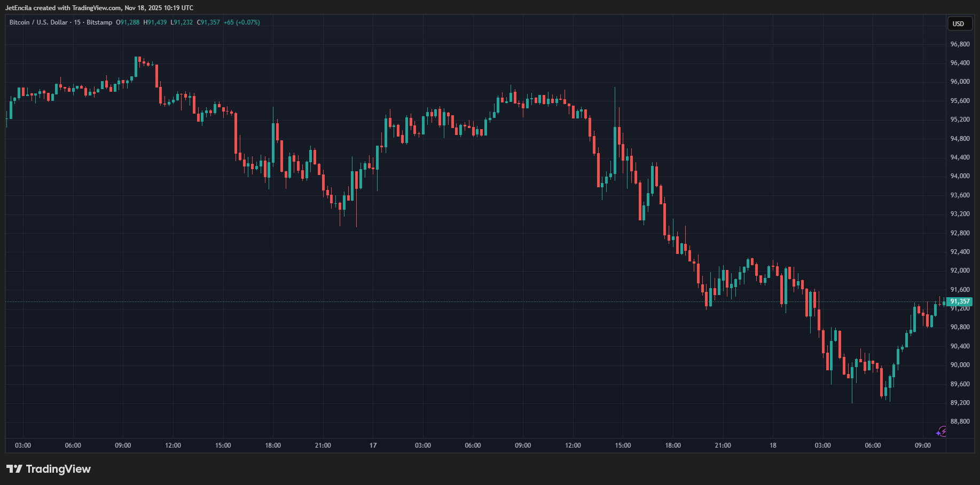The image size is (980, 485).
Task: Click the 15 minute interval label
Action: coord(77,22)
